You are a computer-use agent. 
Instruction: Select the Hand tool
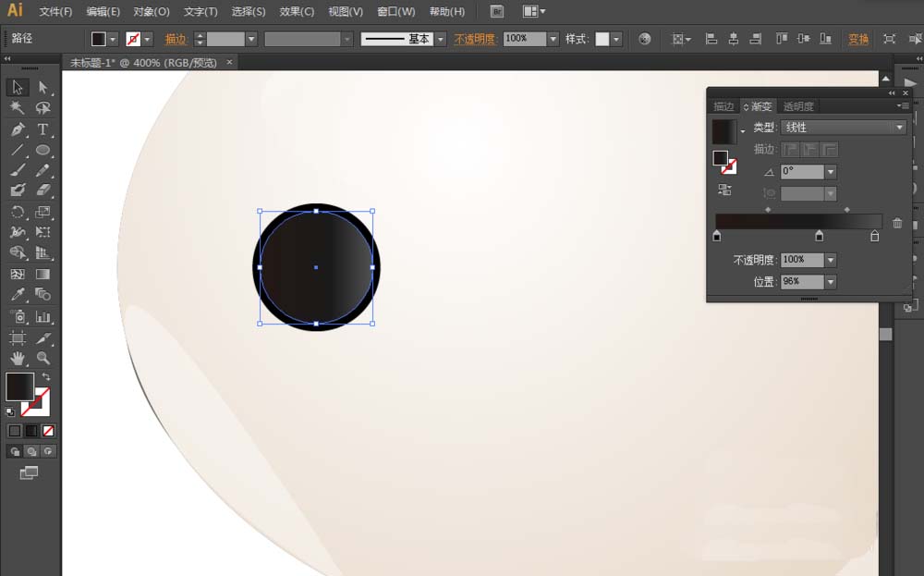(x=17, y=358)
